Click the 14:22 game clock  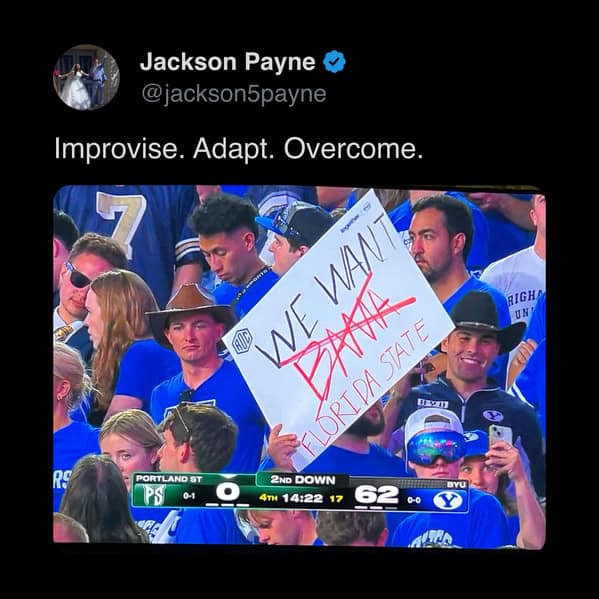(302, 498)
